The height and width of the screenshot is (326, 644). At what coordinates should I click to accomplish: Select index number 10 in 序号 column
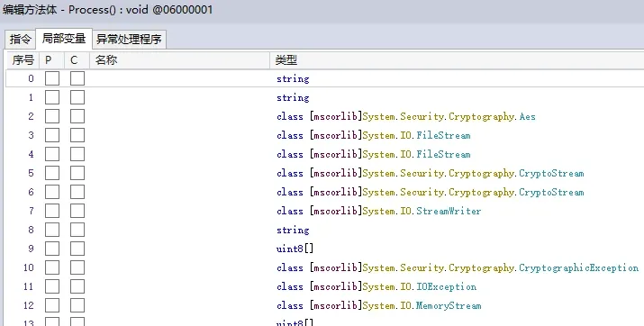coord(28,267)
